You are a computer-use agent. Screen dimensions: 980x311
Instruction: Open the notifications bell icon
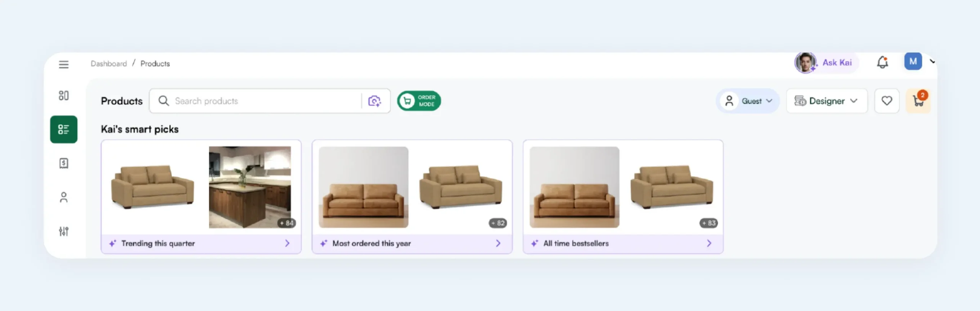[883, 62]
